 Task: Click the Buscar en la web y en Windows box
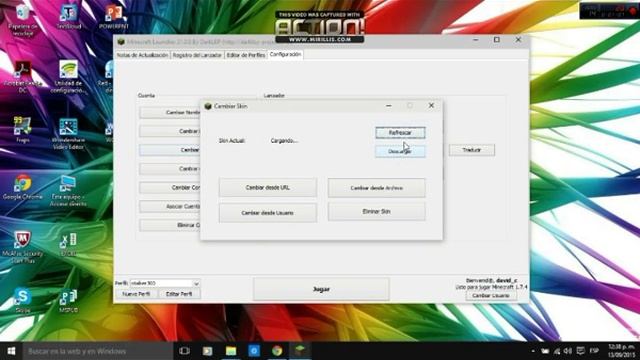coord(98,351)
